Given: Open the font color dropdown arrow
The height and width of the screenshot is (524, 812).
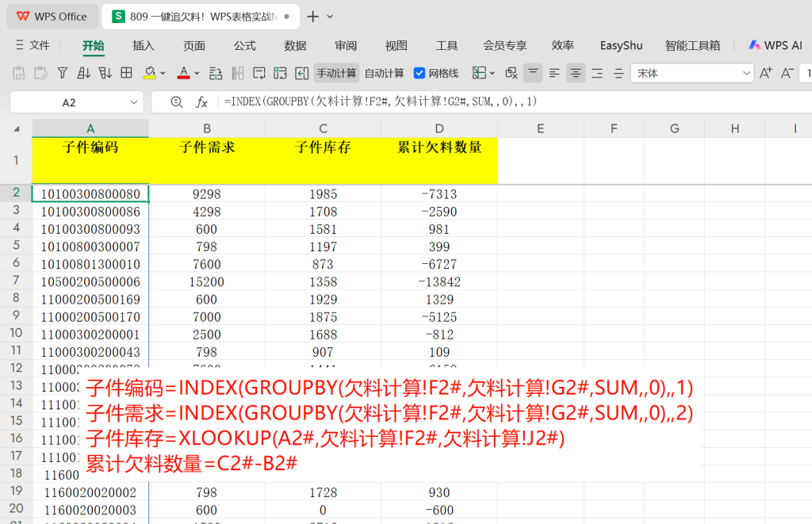Looking at the screenshot, I should (197, 74).
